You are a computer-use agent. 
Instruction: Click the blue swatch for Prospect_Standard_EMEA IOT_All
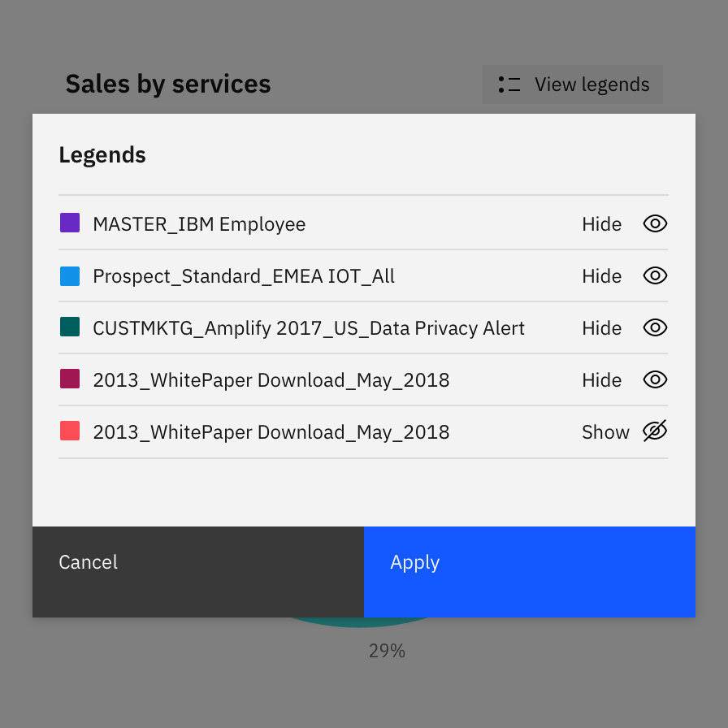point(70,275)
